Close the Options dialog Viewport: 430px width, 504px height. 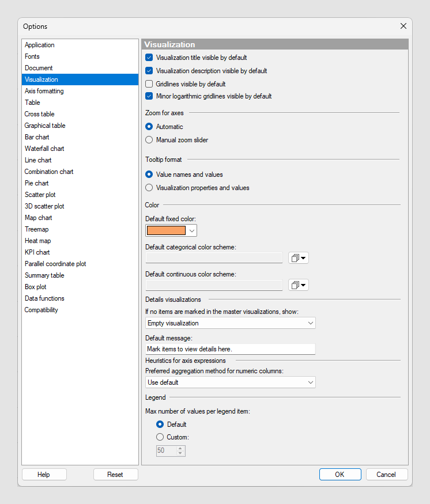[x=403, y=26]
